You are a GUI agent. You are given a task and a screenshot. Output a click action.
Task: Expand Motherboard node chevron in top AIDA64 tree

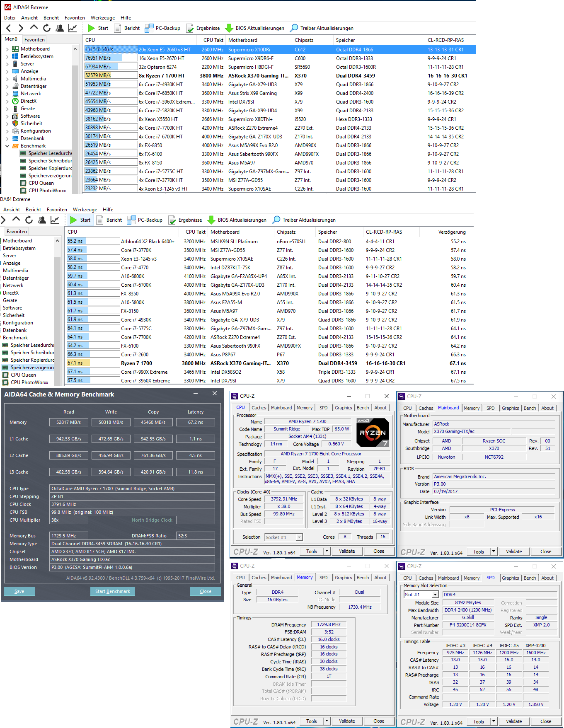(7, 49)
